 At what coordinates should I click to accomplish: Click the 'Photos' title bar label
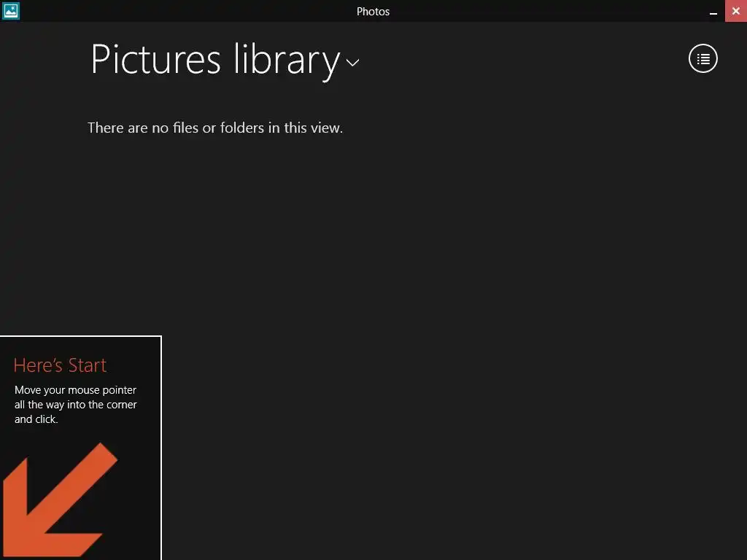coord(373,12)
